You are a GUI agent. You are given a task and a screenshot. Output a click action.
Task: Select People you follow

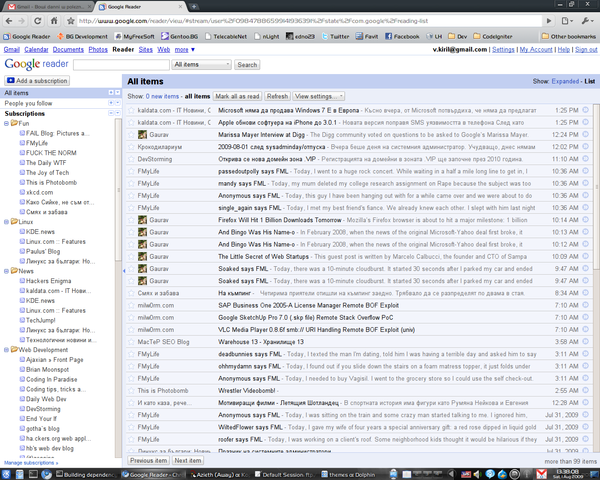tap(28, 103)
